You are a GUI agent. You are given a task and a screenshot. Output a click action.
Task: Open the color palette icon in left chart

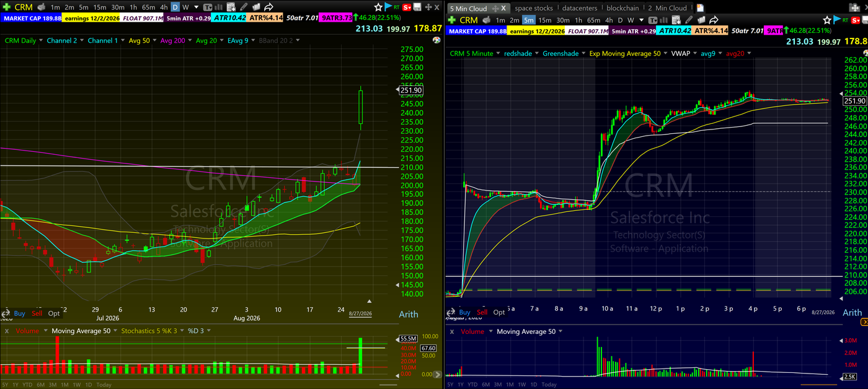click(x=436, y=40)
